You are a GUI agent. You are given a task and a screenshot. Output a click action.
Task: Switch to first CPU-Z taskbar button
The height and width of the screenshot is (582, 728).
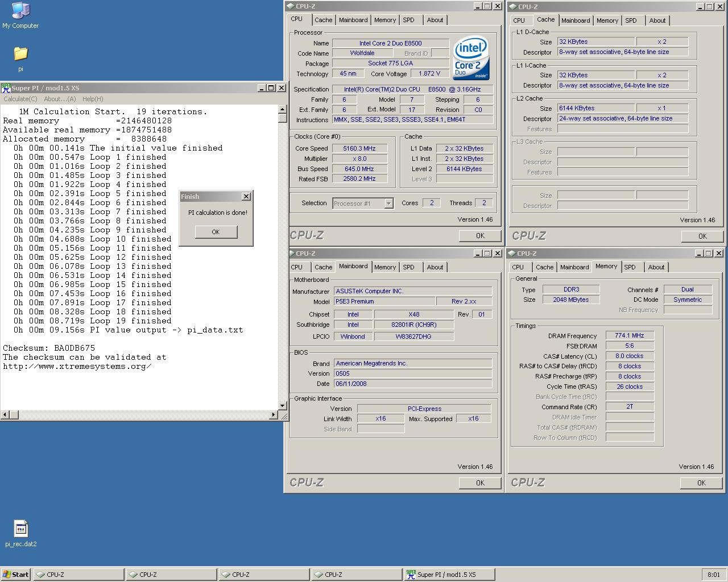78,575
